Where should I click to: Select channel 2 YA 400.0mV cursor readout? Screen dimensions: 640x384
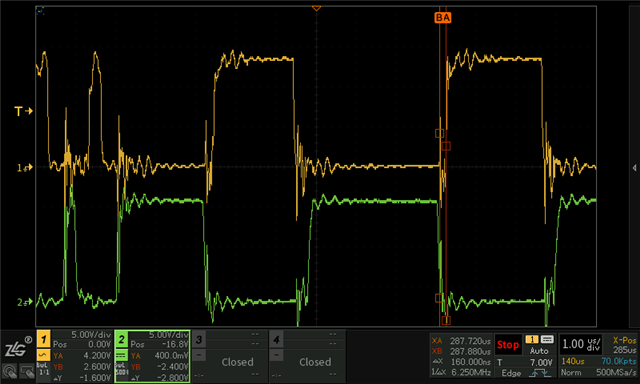click(x=159, y=356)
